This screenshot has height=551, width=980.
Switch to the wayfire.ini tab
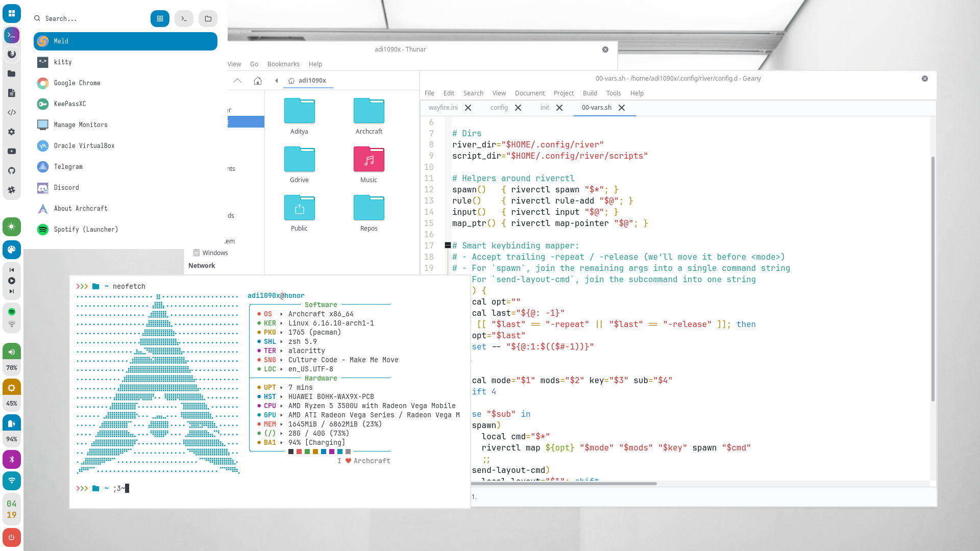coord(443,108)
